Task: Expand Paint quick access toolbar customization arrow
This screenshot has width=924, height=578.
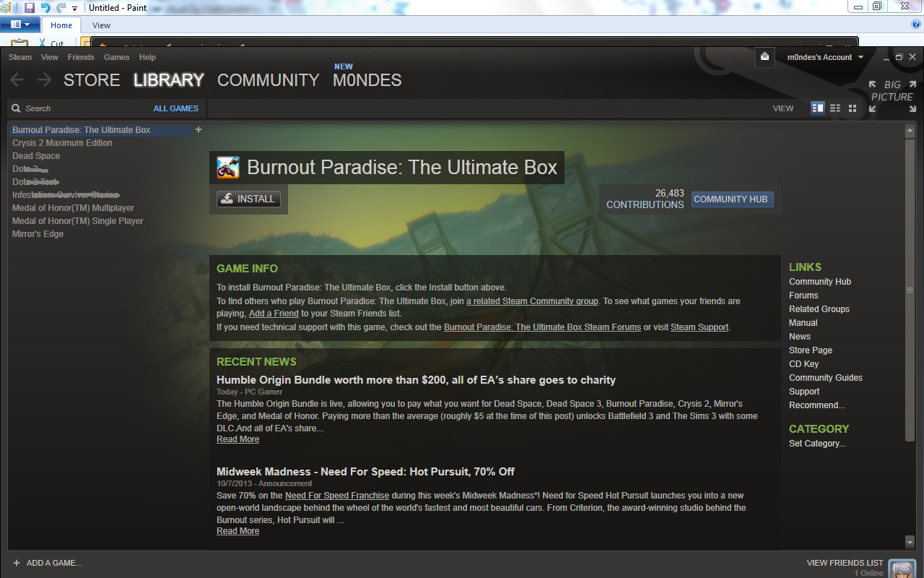Action: (x=74, y=8)
